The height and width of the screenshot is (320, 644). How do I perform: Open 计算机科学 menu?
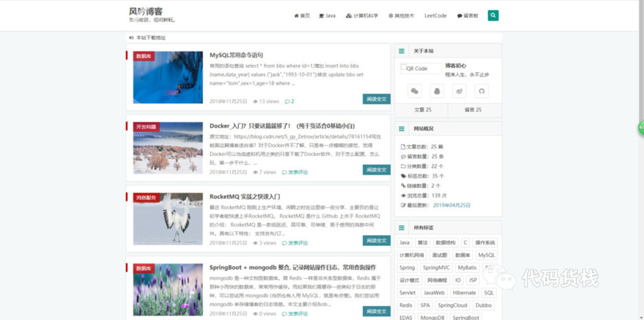[362, 16]
